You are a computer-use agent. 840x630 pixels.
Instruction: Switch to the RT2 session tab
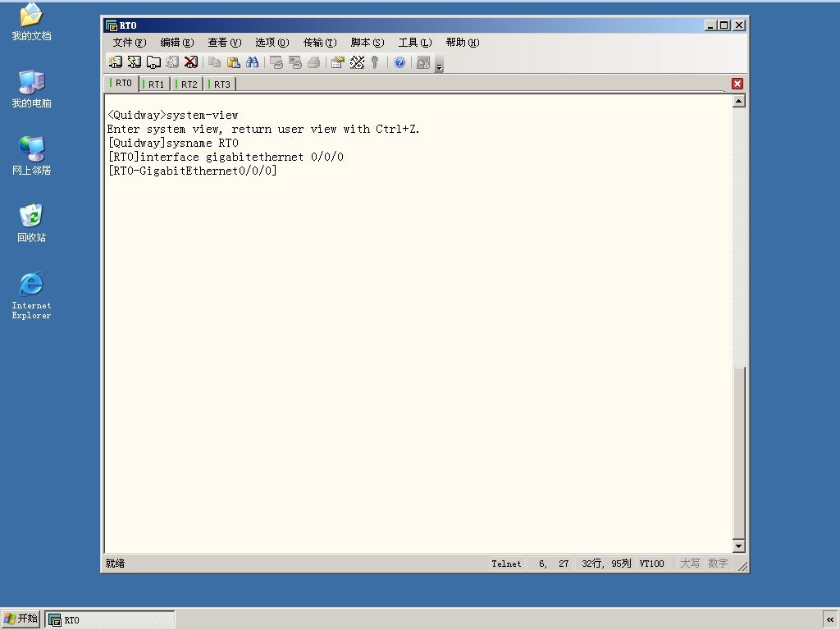coord(188,84)
